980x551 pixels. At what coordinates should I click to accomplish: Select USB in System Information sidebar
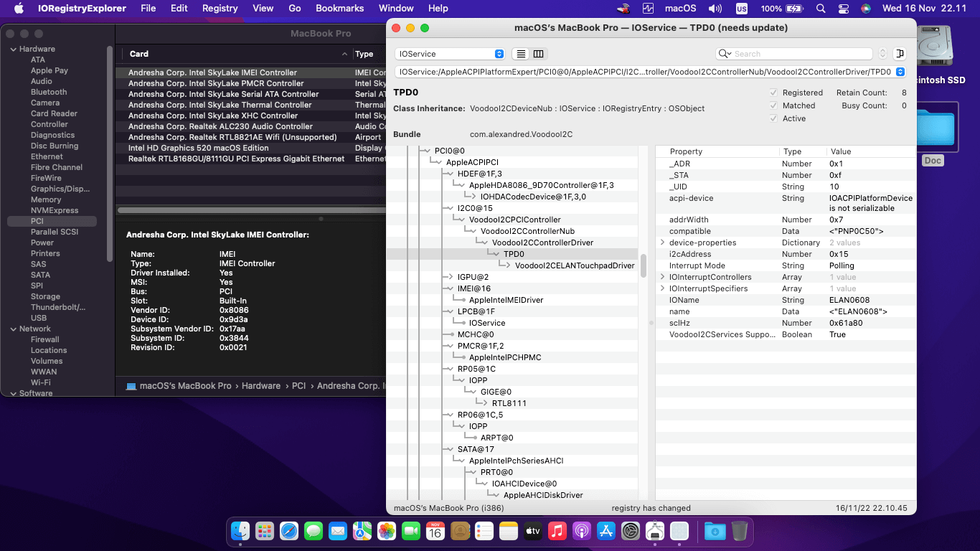click(39, 318)
